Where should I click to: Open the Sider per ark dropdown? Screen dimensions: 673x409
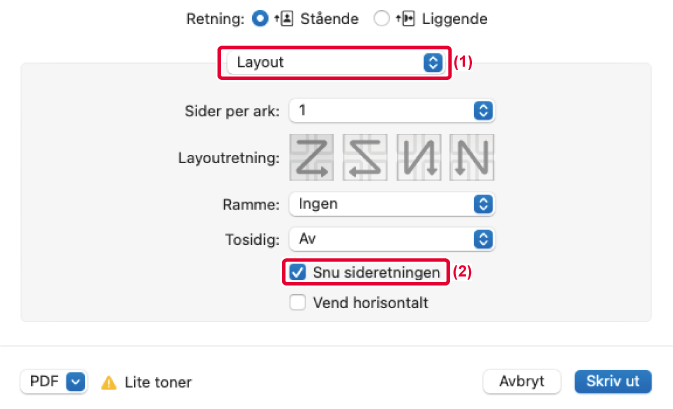pos(392,110)
